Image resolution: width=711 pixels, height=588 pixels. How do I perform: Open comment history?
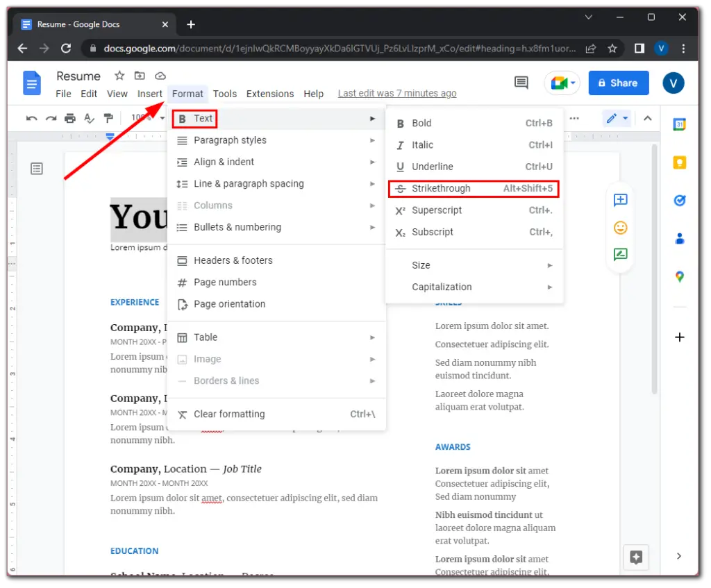[521, 83]
